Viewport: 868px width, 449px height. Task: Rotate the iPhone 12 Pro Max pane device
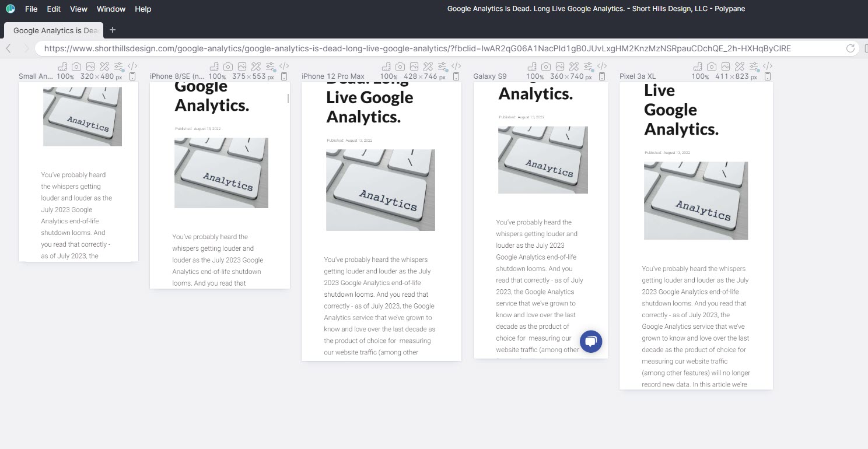coord(456,76)
